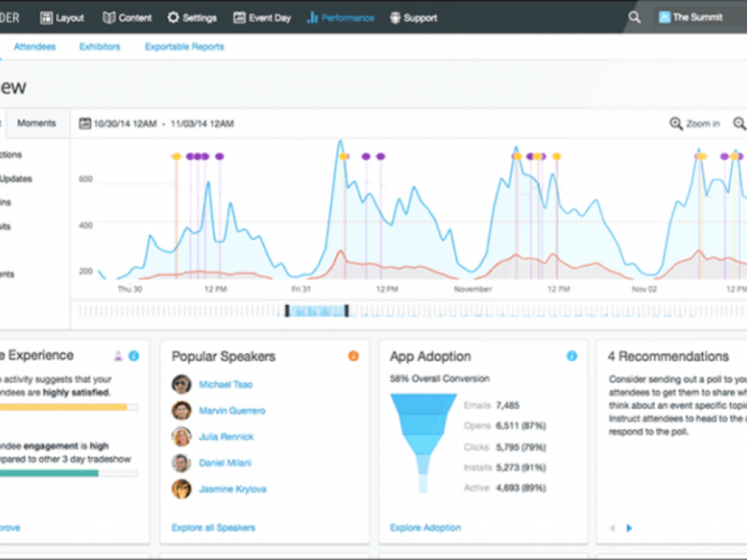The height and width of the screenshot is (560, 747).
Task: Switch to Exhibitors tab
Action: tap(99, 46)
